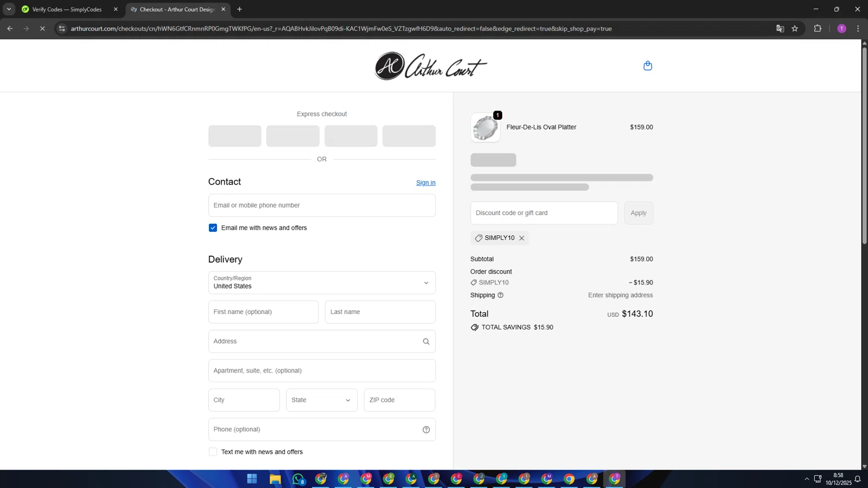
Task: Click the browser address bar URL
Action: [341, 28]
